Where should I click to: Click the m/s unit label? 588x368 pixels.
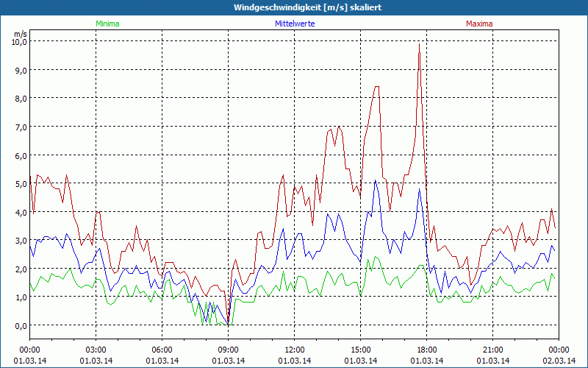coord(20,33)
